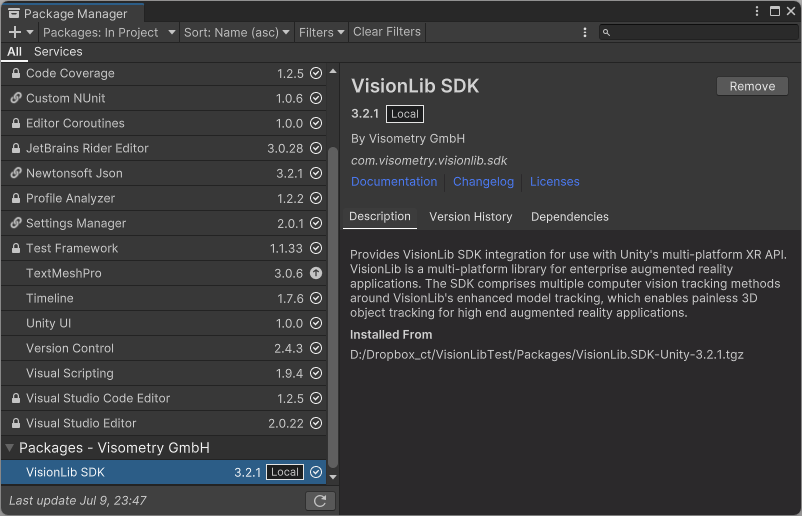The height and width of the screenshot is (516, 802).
Task: Select the Version Control package row
Action: coord(164,348)
